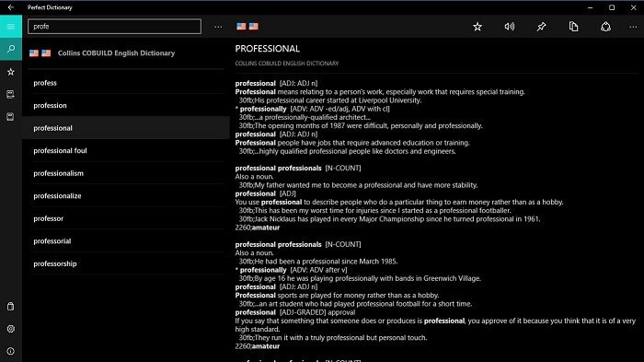Expand more options beside search box

click(x=218, y=27)
